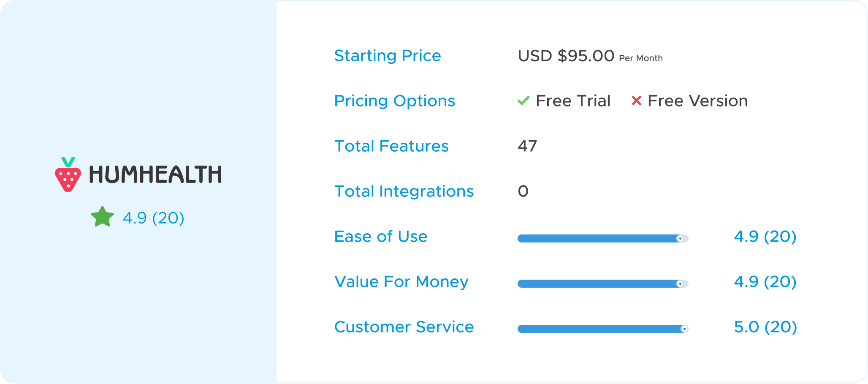Click the Value For Money slider knob
868x384 pixels.
click(x=680, y=284)
